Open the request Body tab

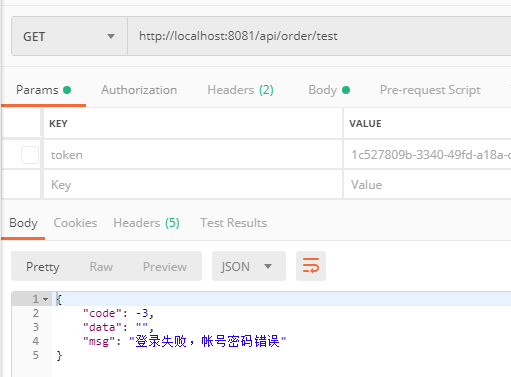pos(329,90)
